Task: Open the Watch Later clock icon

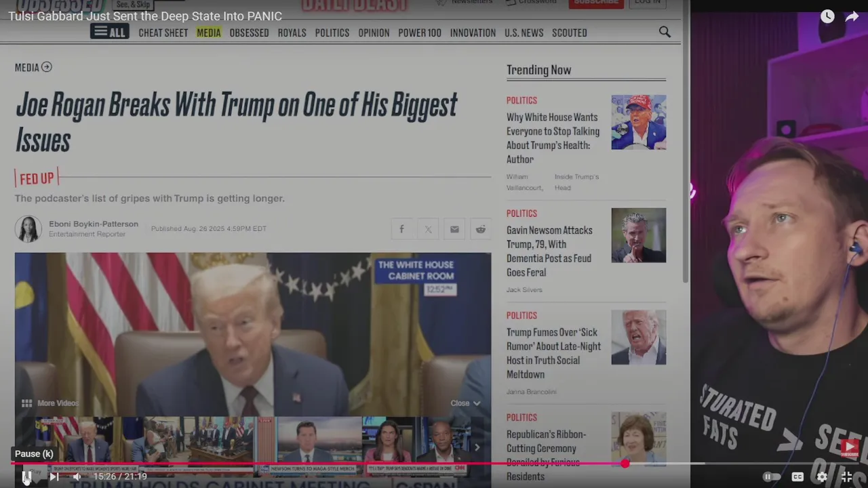Action: tap(827, 16)
